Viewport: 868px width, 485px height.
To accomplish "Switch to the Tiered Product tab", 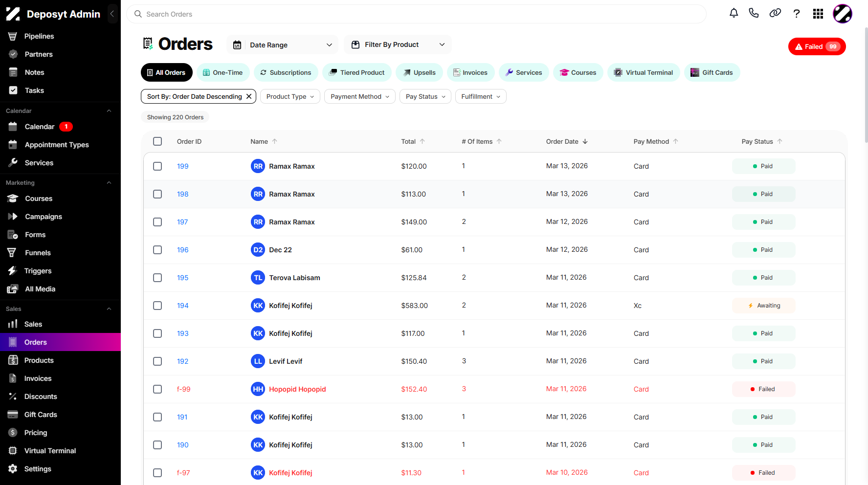I will coord(357,72).
